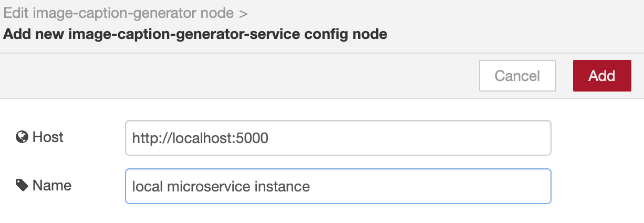Click the tag icon beside Name

[x=22, y=185]
